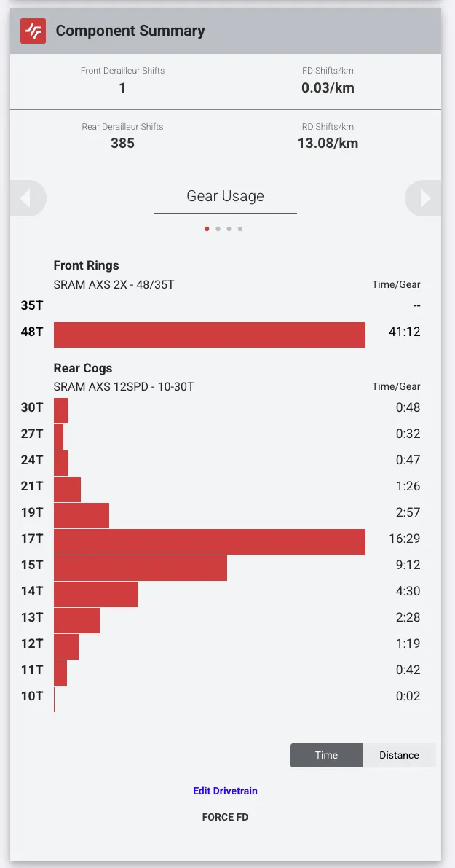455x868 pixels.
Task: Click the Component Summary title
Action: (130, 31)
